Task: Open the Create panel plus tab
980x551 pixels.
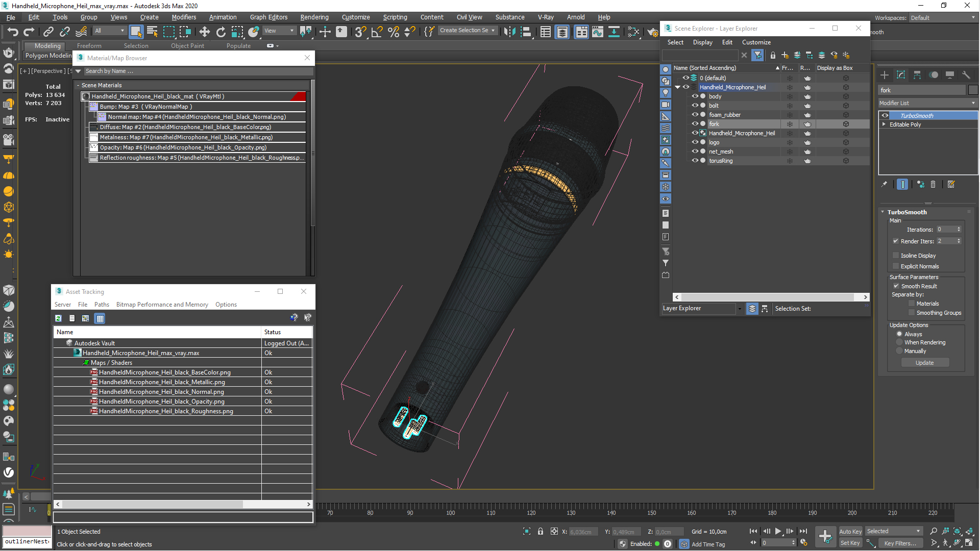Action: click(x=885, y=75)
